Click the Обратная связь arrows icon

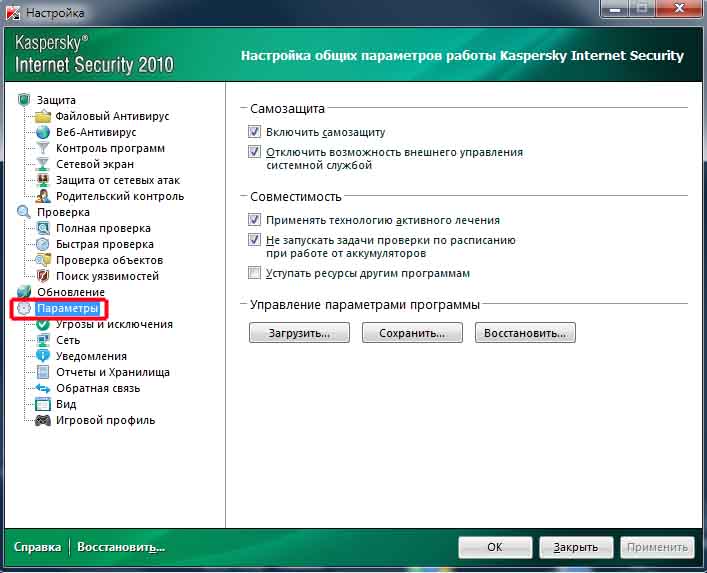[43, 388]
